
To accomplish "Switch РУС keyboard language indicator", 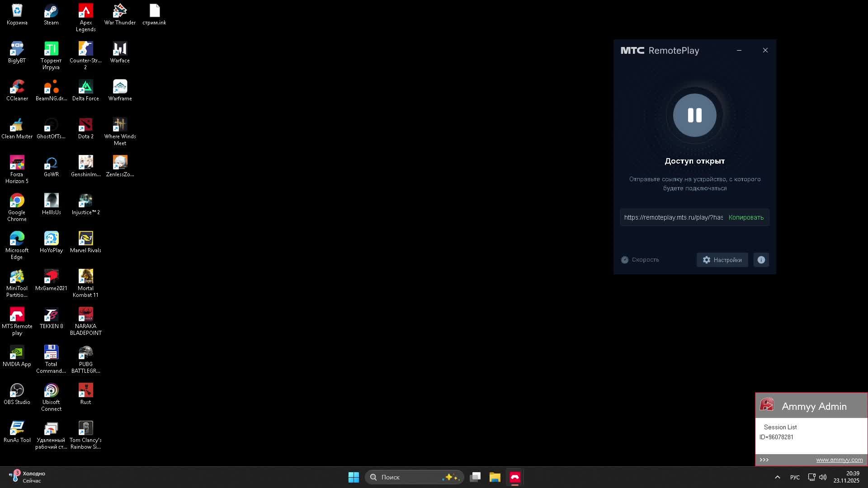I will coord(795,477).
